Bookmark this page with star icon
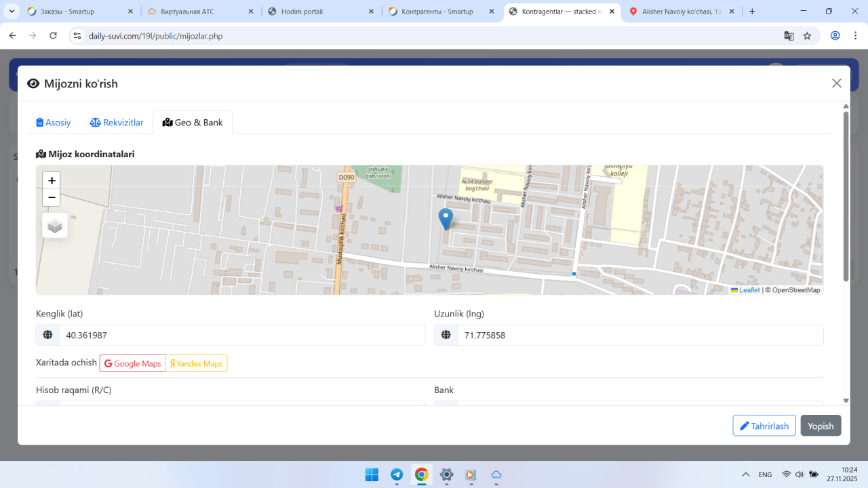 [x=807, y=36]
